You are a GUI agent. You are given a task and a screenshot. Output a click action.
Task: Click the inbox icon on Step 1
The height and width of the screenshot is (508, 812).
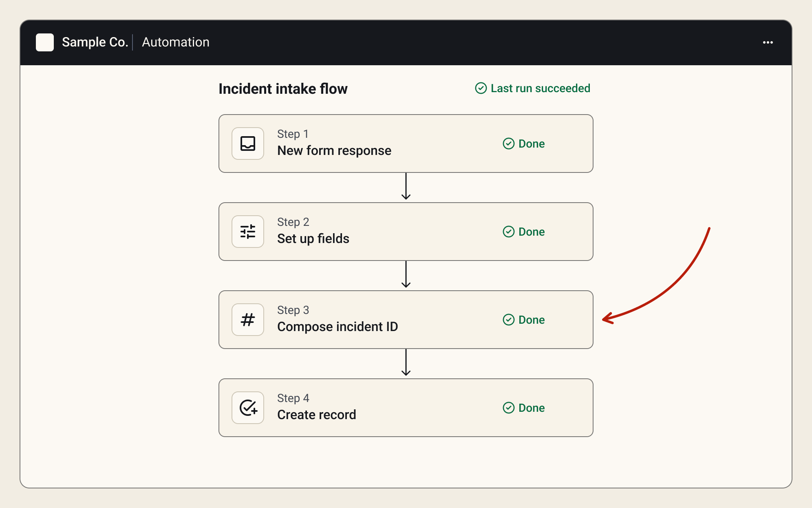[248, 144]
